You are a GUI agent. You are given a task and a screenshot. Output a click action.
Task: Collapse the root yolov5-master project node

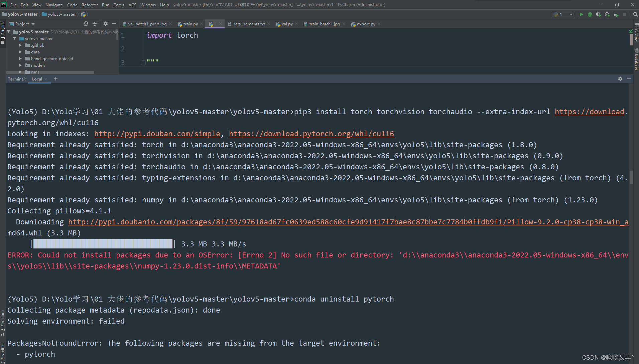pyautogui.click(x=9, y=32)
